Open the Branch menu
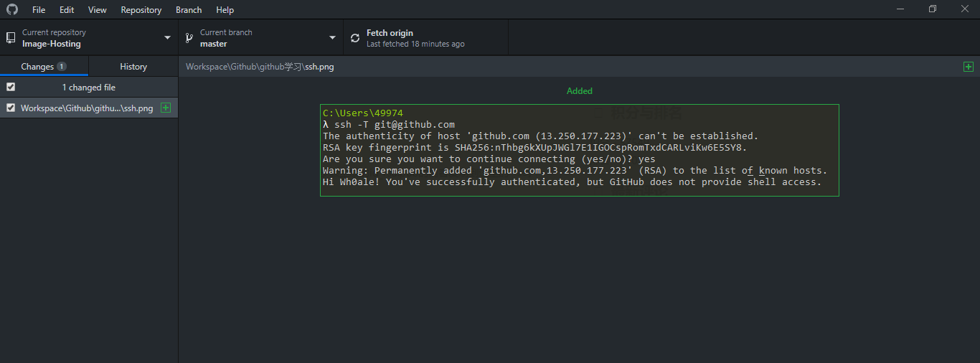The image size is (980, 363). coord(189,10)
